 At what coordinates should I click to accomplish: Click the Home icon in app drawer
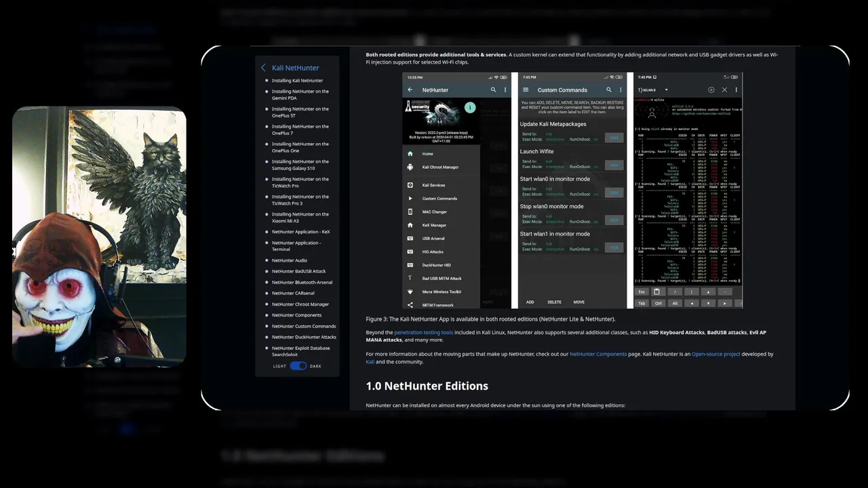[410, 154]
